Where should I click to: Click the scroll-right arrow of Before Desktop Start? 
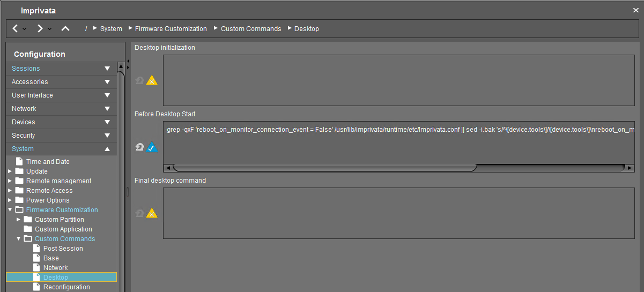(630, 168)
